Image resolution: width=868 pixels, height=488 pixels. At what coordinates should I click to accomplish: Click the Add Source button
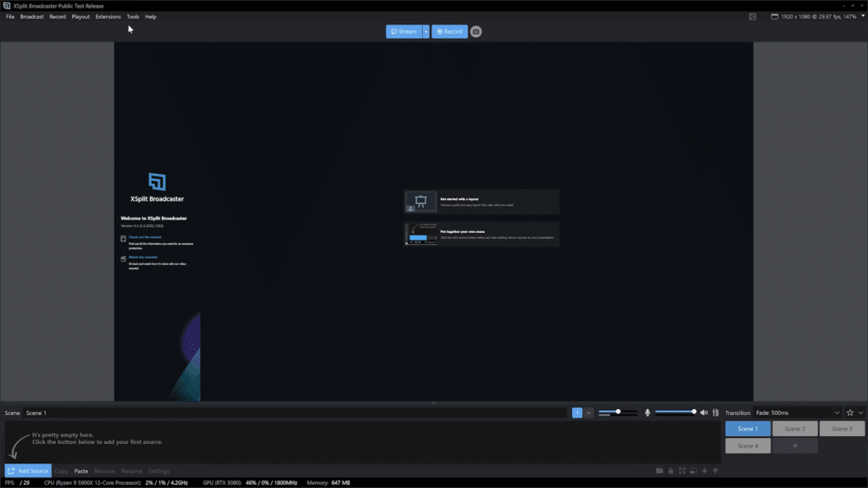(x=28, y=471)
